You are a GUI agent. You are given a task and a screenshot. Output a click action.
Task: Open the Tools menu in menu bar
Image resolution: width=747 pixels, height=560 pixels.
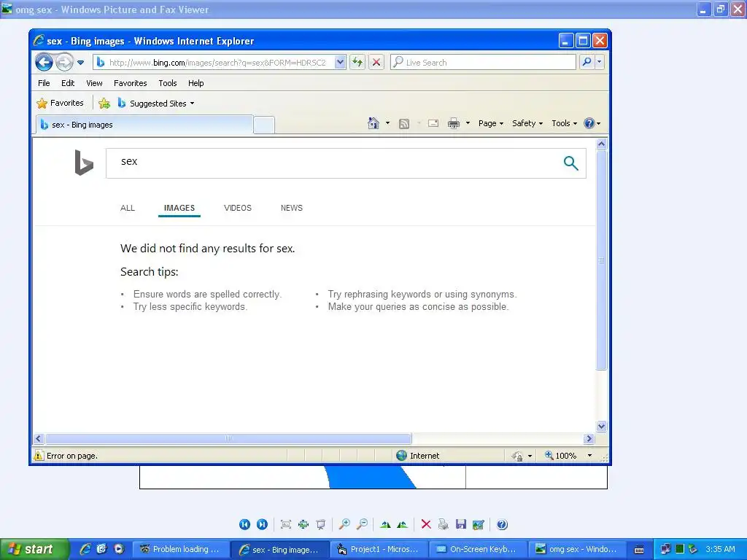(168, 83)
